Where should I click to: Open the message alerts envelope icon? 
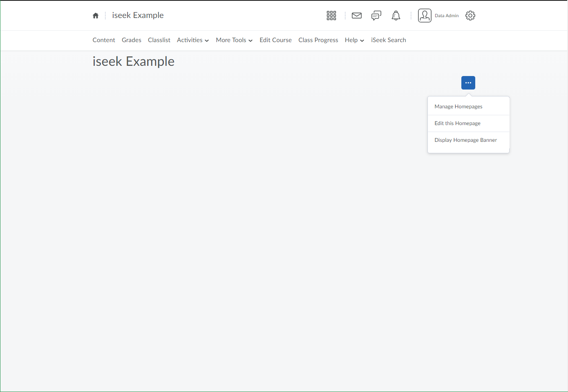[x=357, y=16]
